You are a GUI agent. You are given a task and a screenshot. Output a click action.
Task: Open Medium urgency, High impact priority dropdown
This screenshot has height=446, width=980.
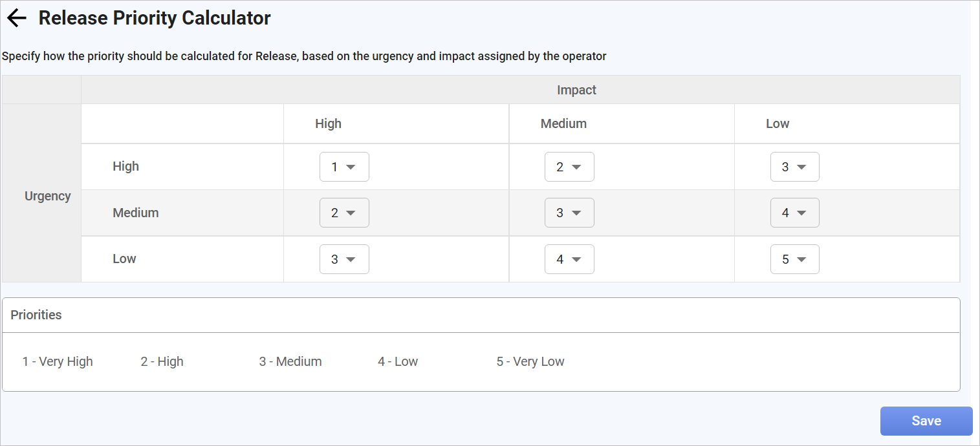coord(344,213)
